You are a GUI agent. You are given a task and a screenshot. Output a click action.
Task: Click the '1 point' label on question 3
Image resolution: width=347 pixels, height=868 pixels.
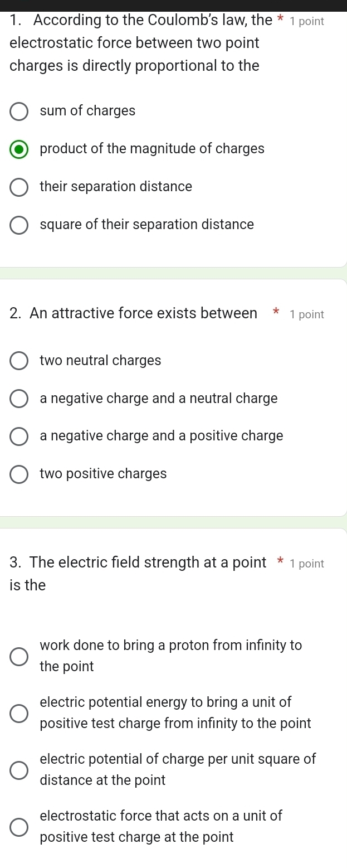[307, 564]
